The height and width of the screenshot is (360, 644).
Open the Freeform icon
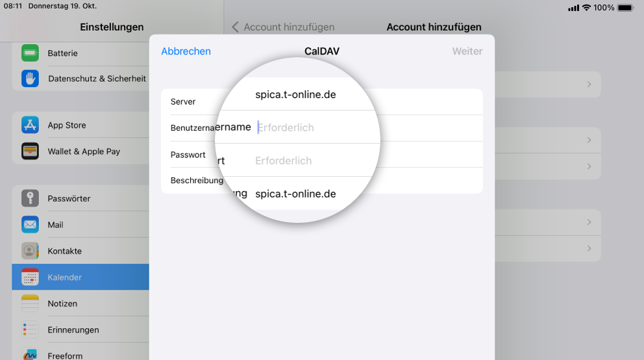[30, 354]
